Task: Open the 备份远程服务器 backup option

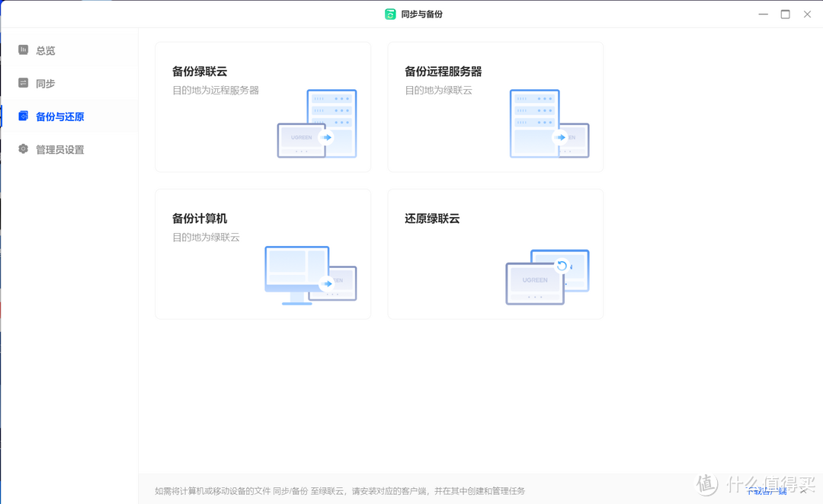Action: point(495,107)
